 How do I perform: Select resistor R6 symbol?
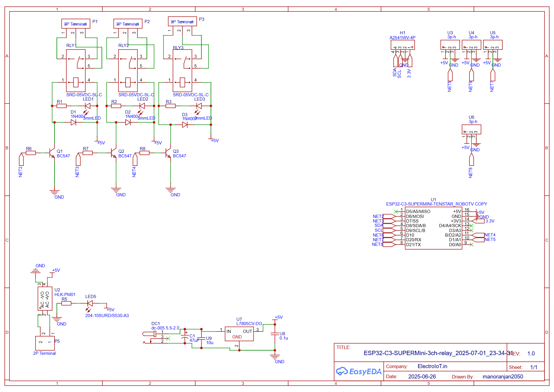tap(31, 153)
